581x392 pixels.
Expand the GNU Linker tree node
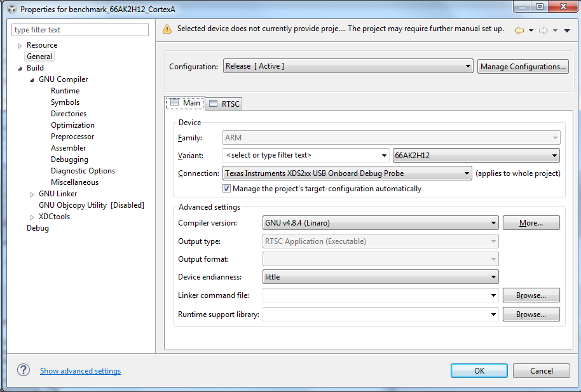point(32,194)
